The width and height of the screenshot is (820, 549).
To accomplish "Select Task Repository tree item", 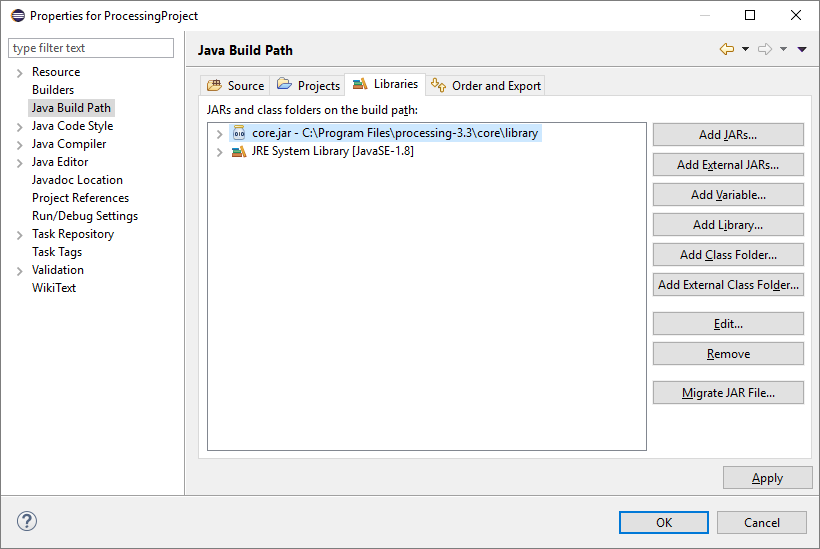I will tap(73, 234).
